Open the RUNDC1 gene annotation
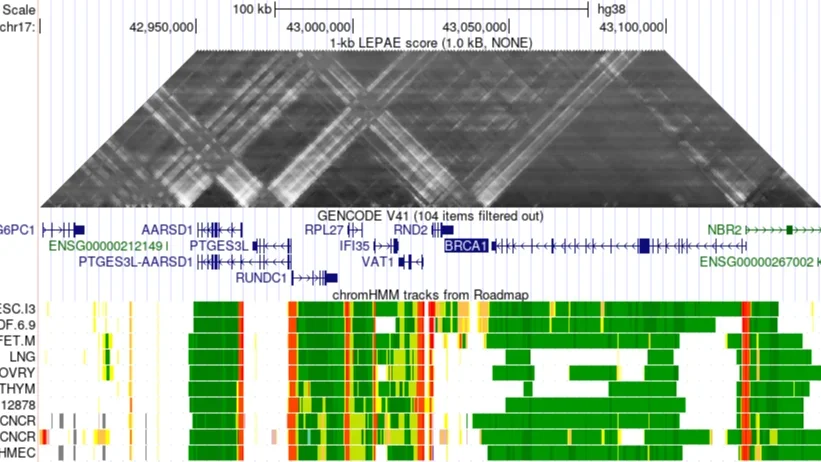821x462 pixels. [x=261, y=277]
